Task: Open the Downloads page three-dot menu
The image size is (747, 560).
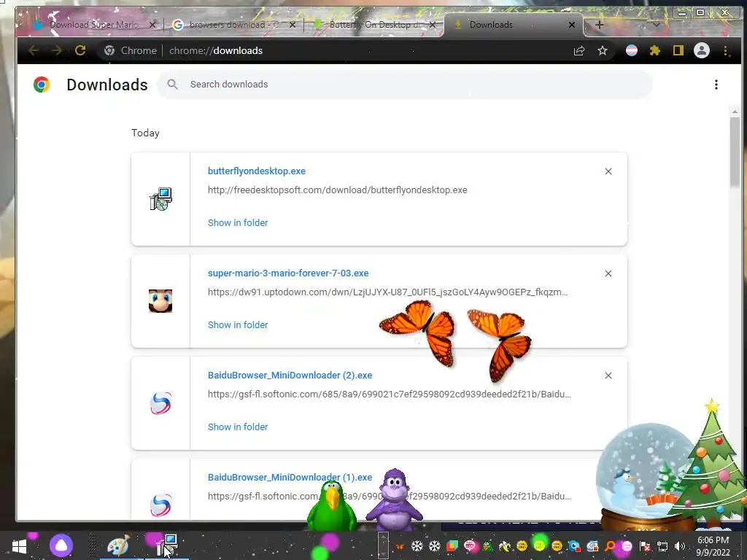Action: point(716,85)
